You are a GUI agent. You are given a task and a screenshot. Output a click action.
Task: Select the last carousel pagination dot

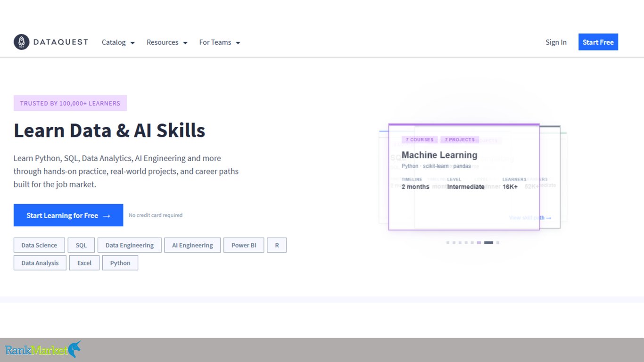tap(498, 243)
